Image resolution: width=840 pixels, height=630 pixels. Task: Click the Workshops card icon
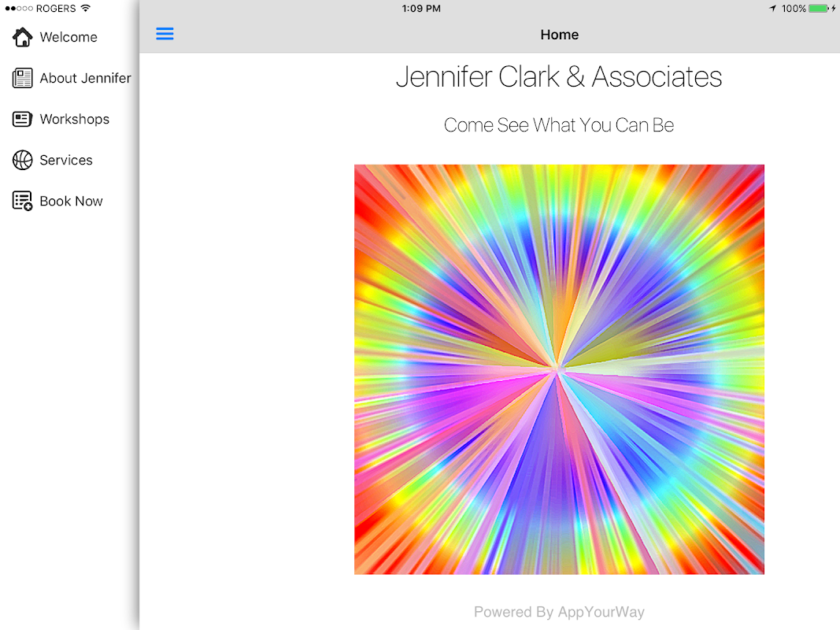(x=23, y=119)
